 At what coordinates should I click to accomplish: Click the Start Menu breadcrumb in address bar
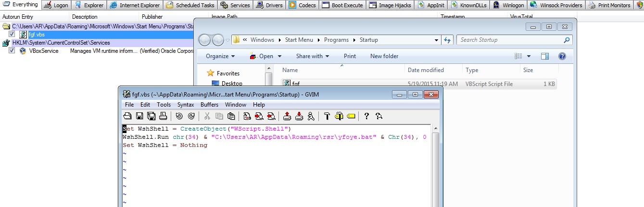coord(299,40)
